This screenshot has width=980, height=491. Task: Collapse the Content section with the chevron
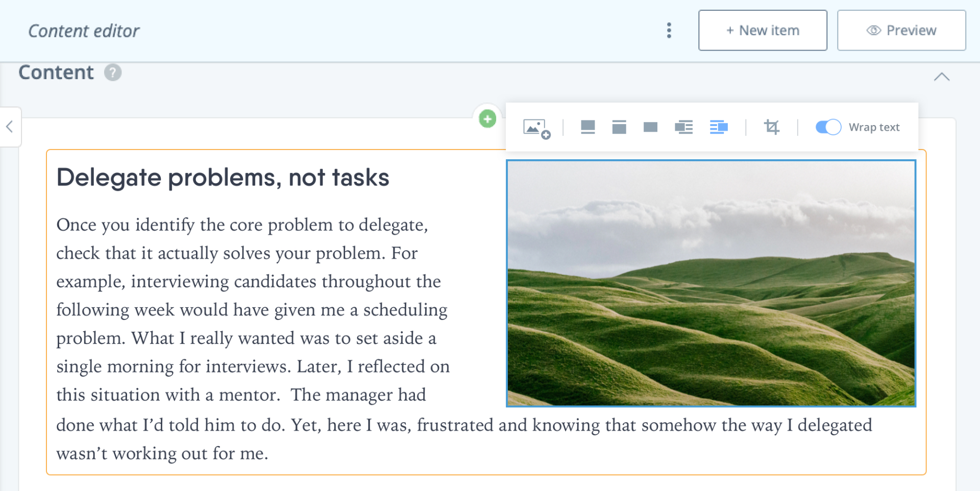coord(942,77)
